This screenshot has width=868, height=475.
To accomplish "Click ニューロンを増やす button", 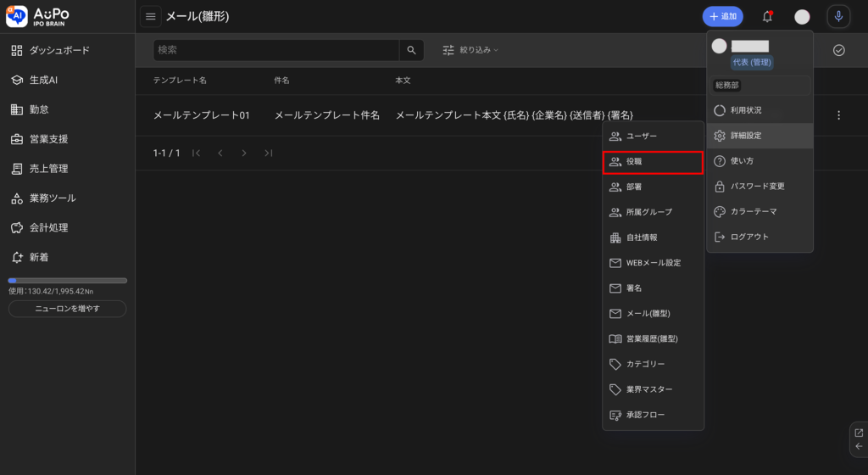I will (67, 309).
